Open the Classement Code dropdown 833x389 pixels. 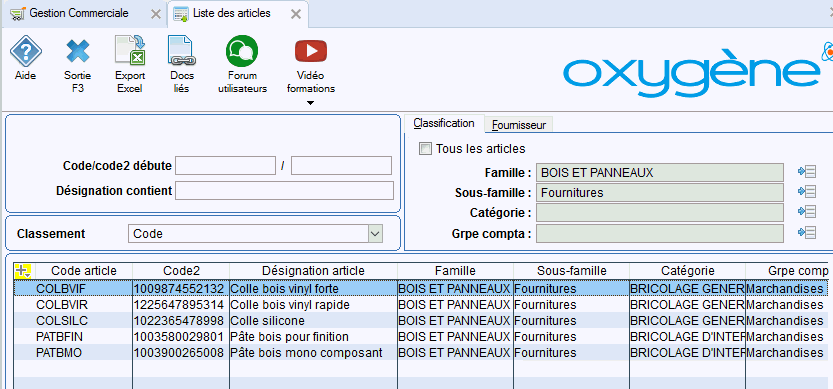pyautogui.click(x=375, y=233)
